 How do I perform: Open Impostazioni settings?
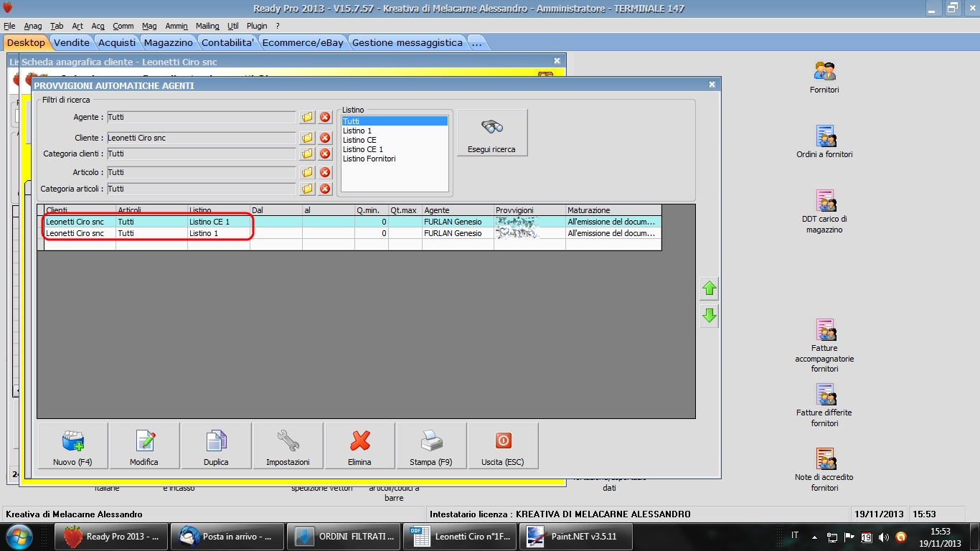(288, 446)
